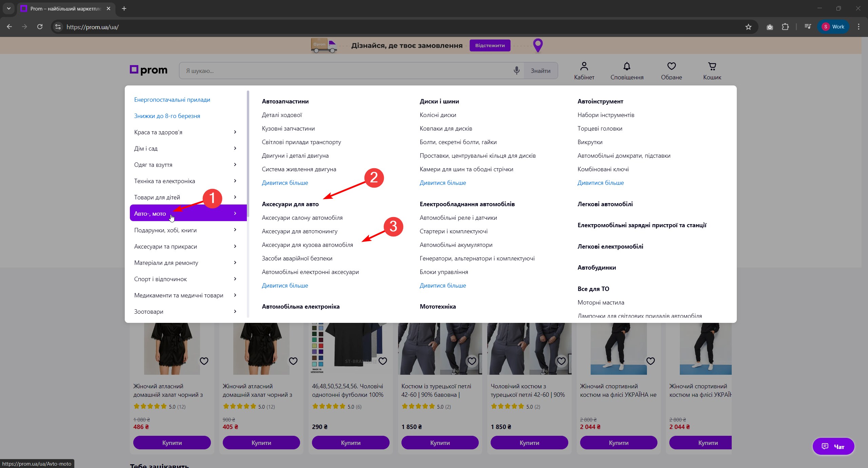Viewport: 868px width, 468px height.
Task: Click the Я шукаю search field
Action: tap(346, 71)
